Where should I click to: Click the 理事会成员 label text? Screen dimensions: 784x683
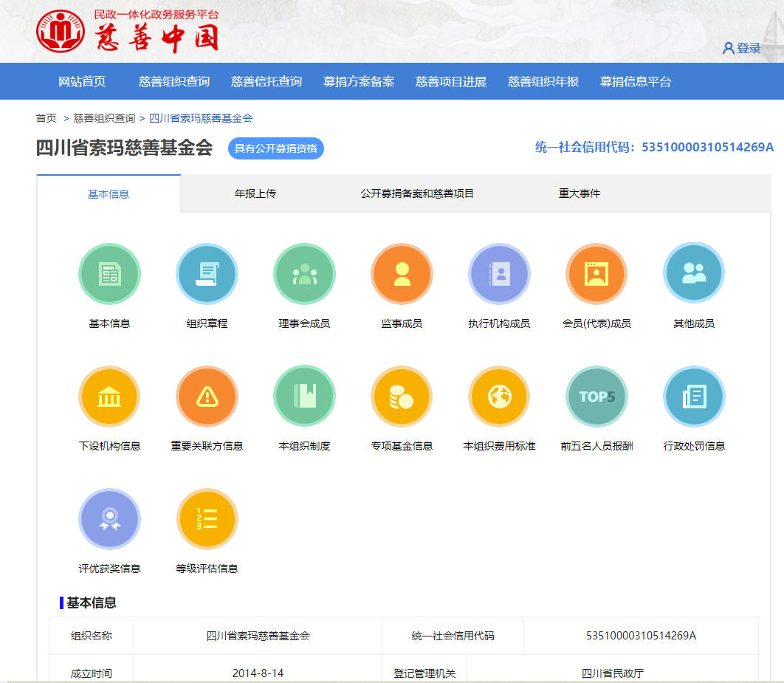(x=304, y=323)
